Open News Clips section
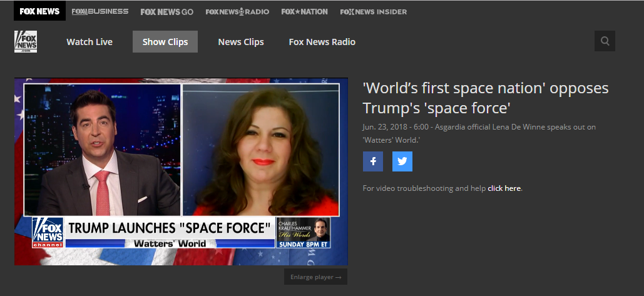The width and height of the screenshot is (644, 296). pos(241,42)
